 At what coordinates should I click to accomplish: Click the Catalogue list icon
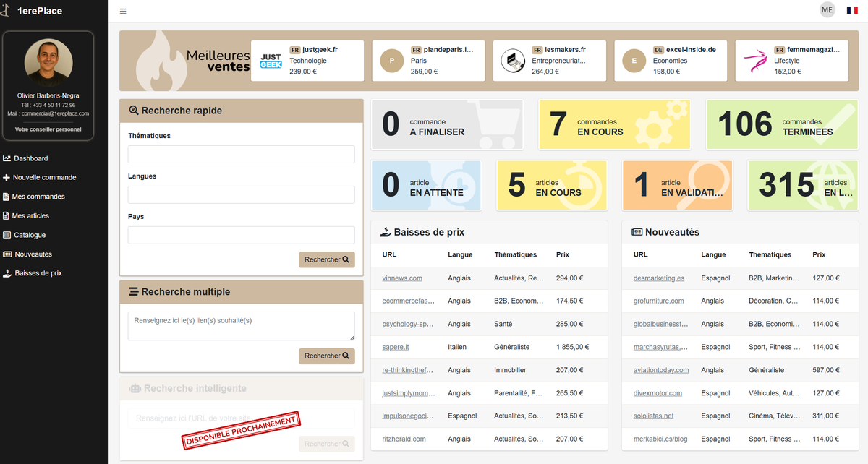tap(7, 235)
